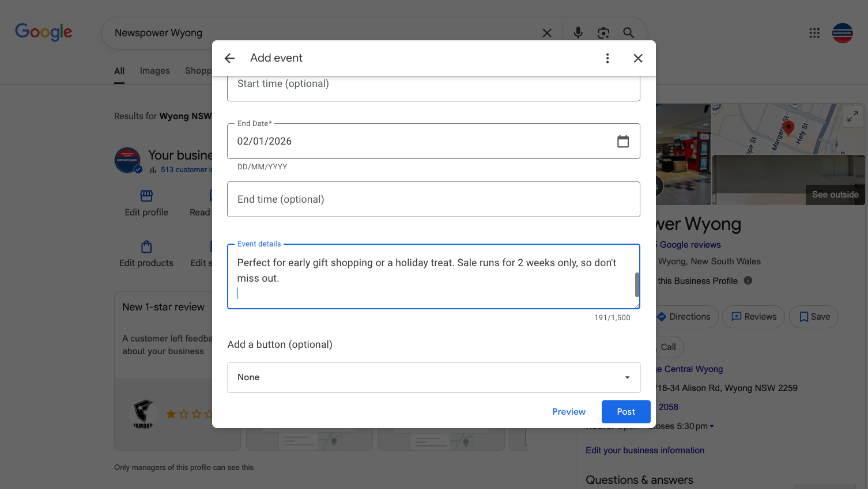Save the business with the Save button
This screenshot has width=868, height=489.
coord(814,317)
